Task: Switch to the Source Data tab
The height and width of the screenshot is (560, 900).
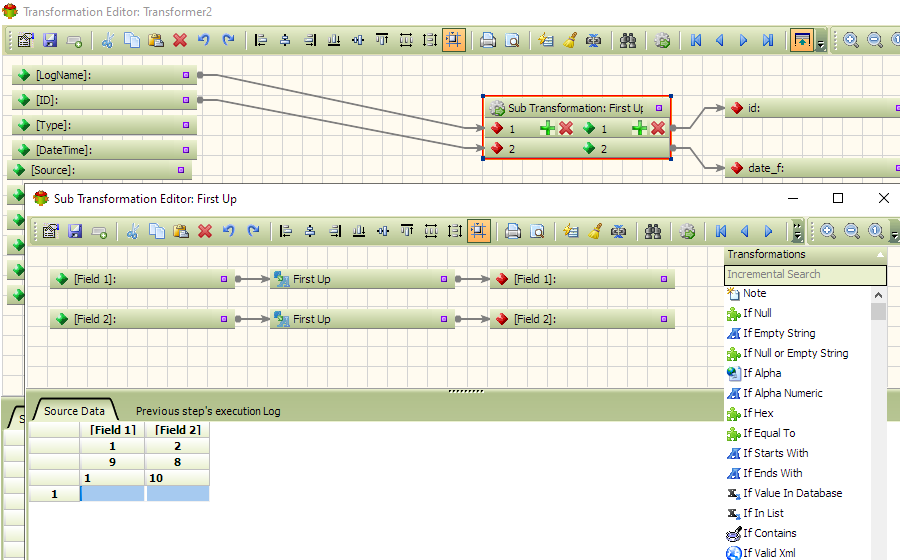Action: tap(74, 411)
